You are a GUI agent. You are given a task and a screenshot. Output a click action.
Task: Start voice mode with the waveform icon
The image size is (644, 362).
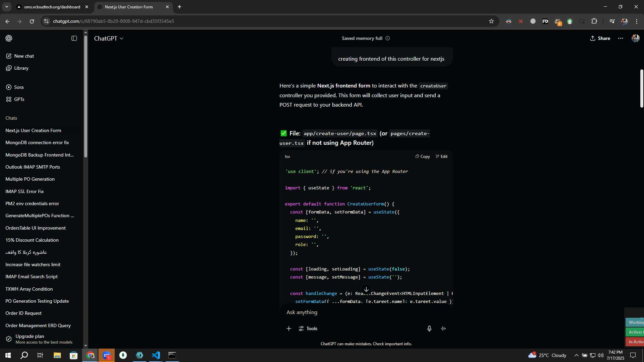[443, 328]
